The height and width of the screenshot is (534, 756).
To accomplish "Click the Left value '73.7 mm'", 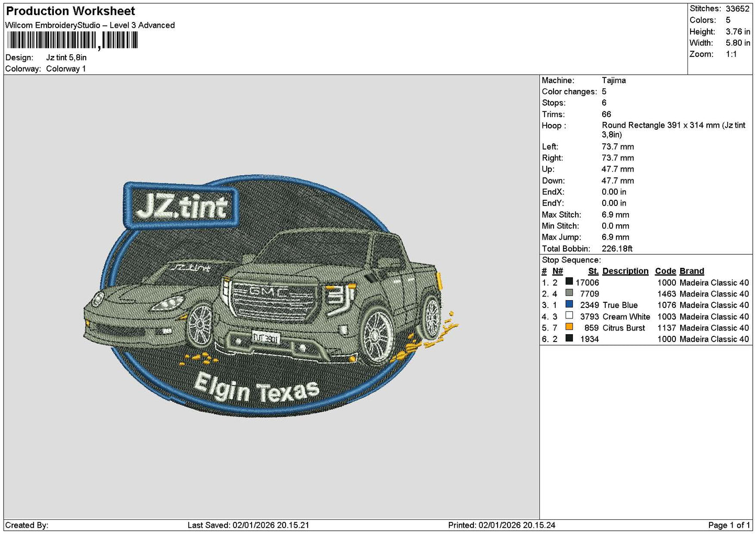I will click(618, 147).
